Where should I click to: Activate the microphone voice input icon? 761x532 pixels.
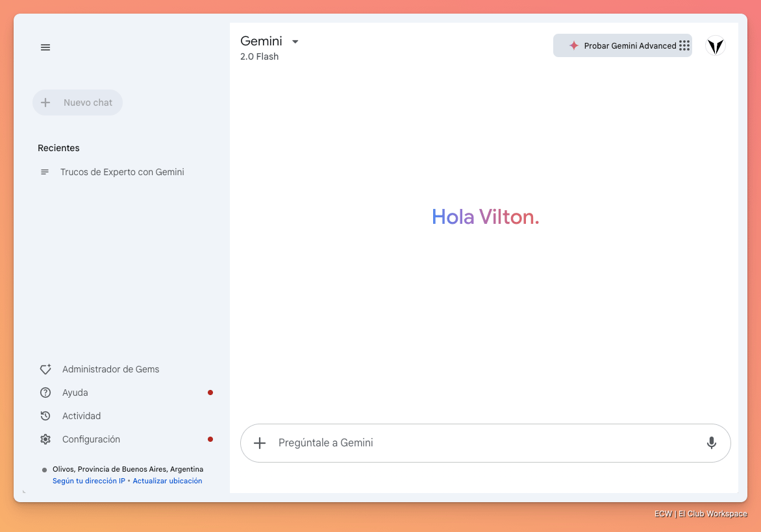pos(712,442)
